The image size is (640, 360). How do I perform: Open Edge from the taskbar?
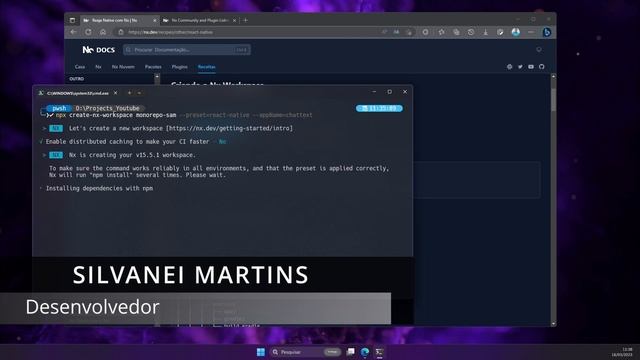click(365, 352)
